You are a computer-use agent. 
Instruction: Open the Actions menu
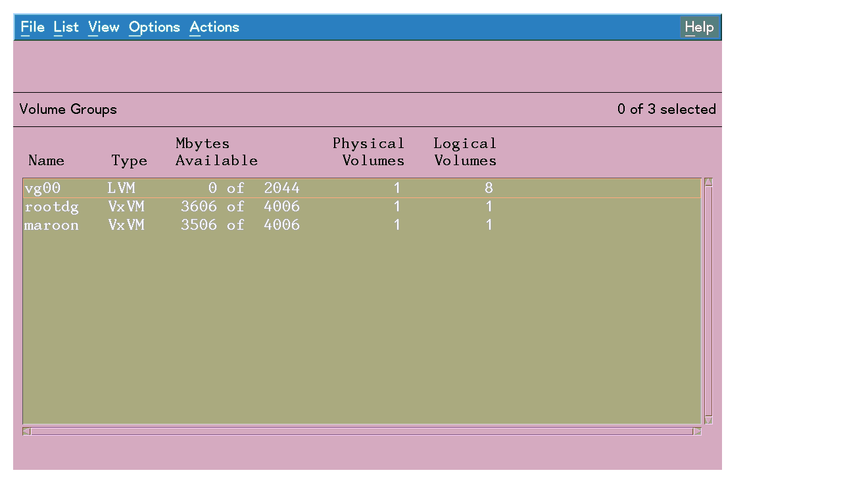click(x=214, y=27)
